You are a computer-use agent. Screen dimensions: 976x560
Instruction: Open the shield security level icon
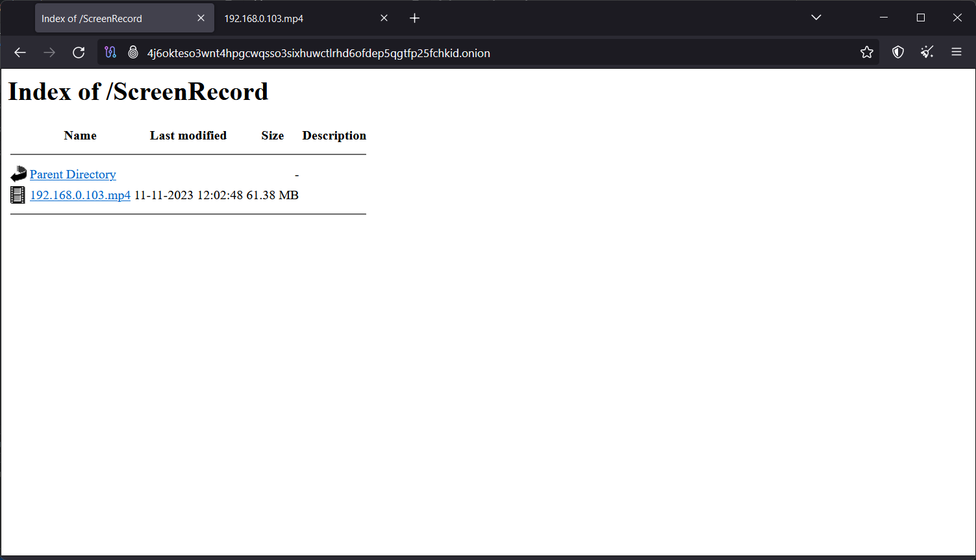(897, 53)
